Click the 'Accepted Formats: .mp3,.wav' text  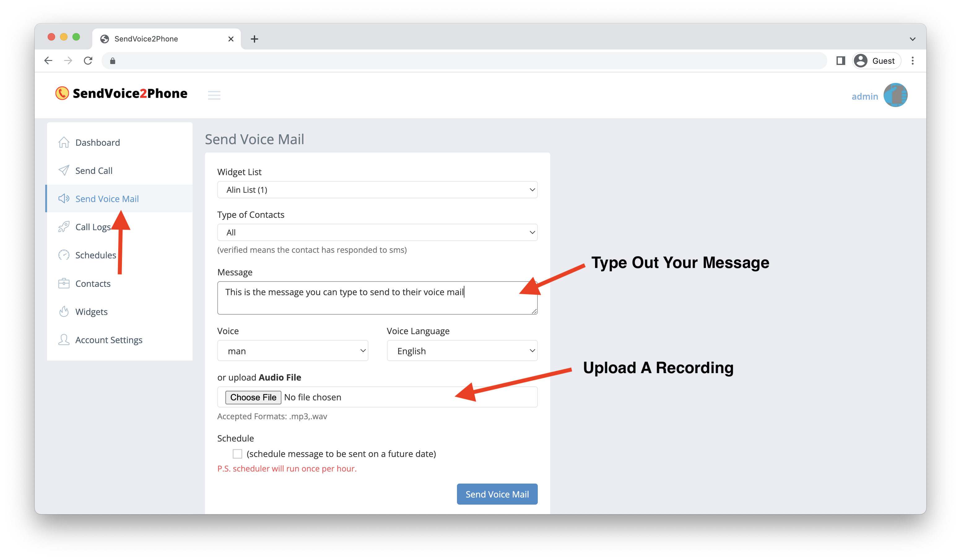pyautogui.click(x=272, y=416)
